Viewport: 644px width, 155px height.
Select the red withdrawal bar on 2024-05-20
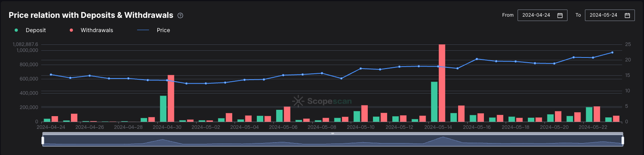pyautogui.click(x=558, y=116)
